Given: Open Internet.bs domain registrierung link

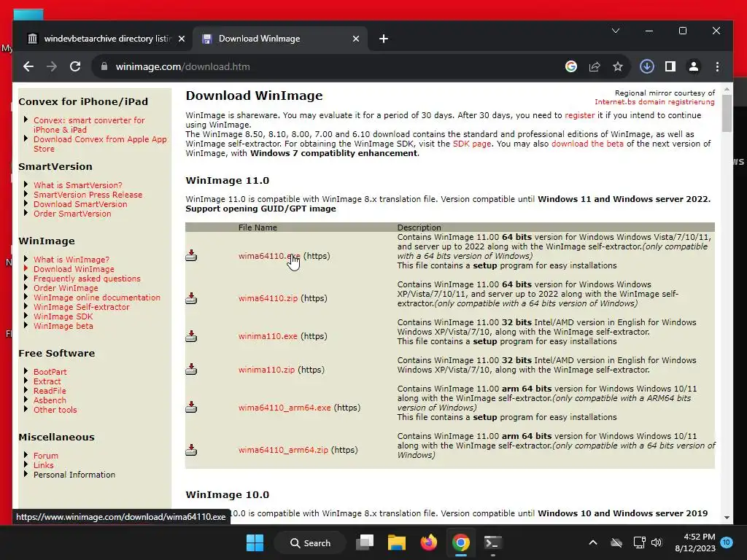Looking at the screenshot, I should coord(654,102).
